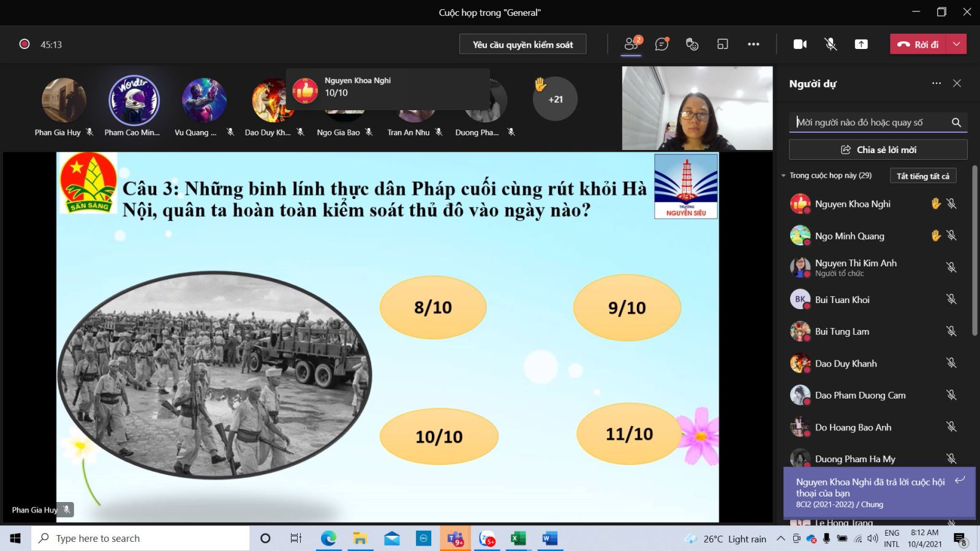Screen dimensions: 980x551
Task: Click the Type here to search box
Action: [141, 538]
